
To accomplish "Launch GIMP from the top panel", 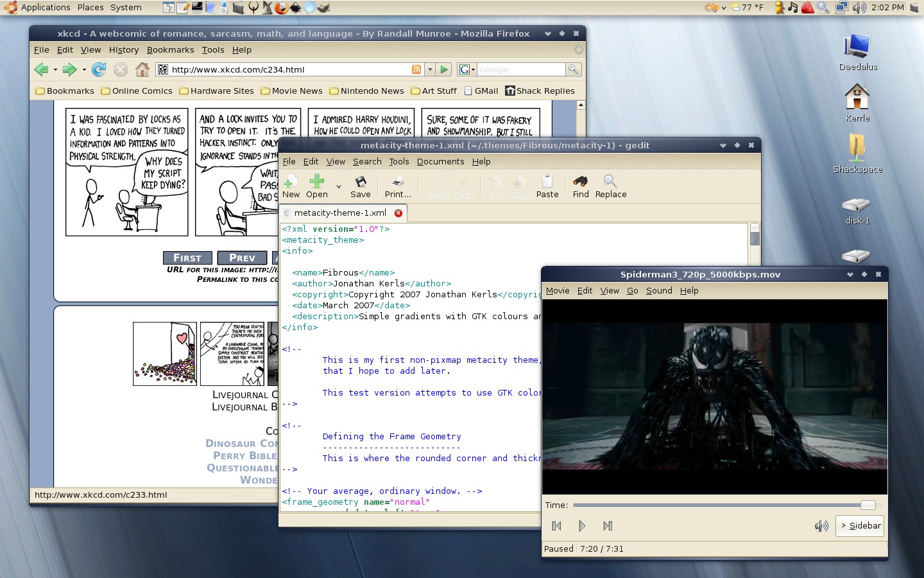I will [x=323, y=8].
